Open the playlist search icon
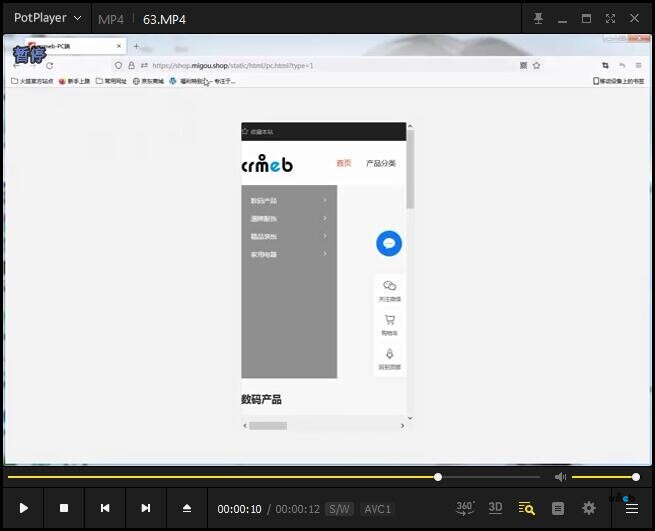 pos(526,508)
